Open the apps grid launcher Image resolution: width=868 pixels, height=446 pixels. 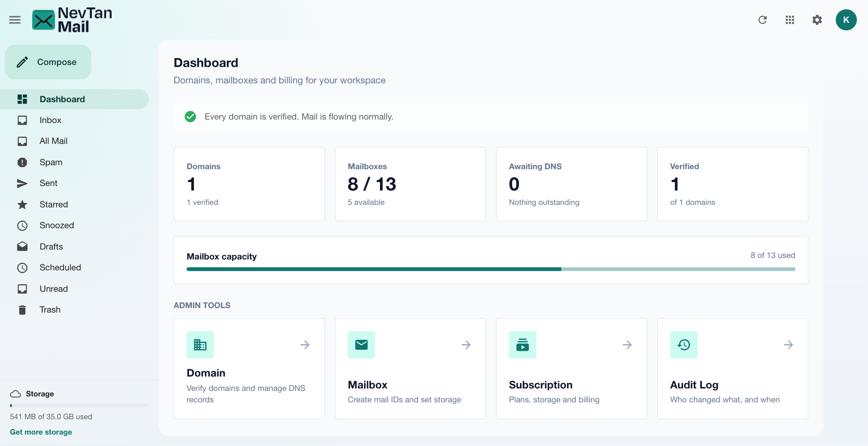coord(790,20)
